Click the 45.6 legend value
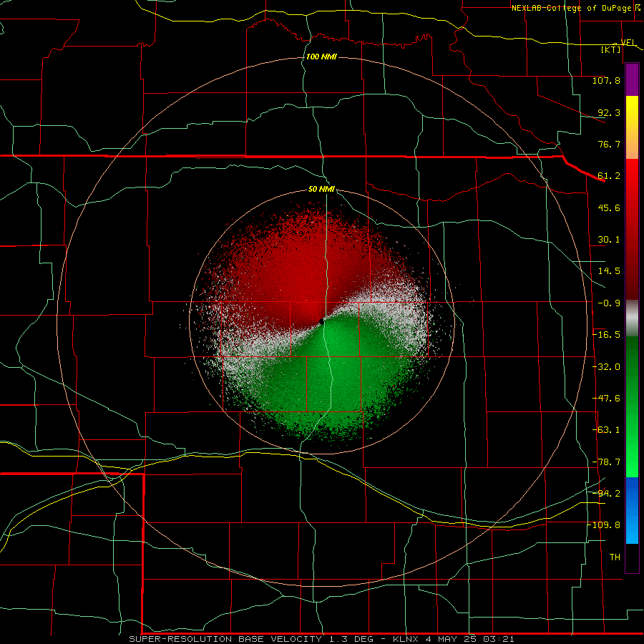Image resolution: width=644 pixels, height=644 pixels. tap(609, 208)
